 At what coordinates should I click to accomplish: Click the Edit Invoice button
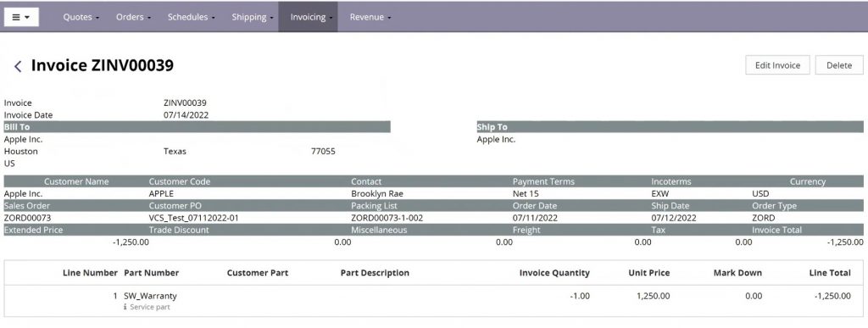pos(778,64)
